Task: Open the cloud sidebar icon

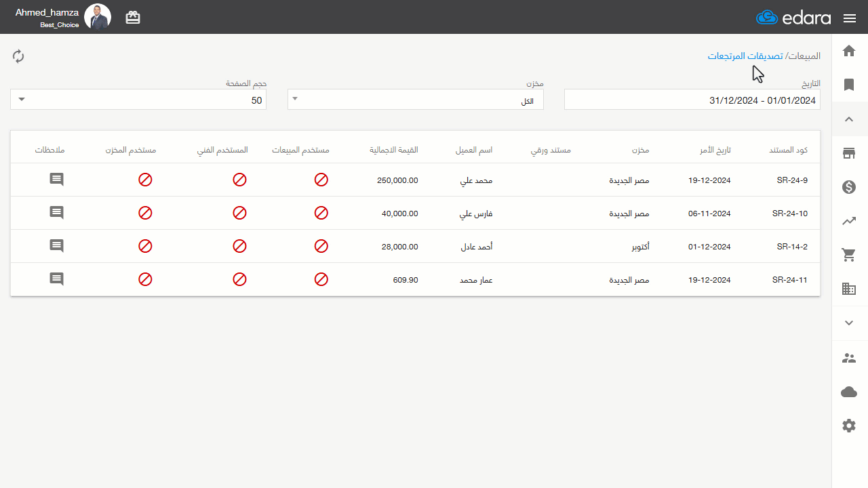Action: [849, 392]
